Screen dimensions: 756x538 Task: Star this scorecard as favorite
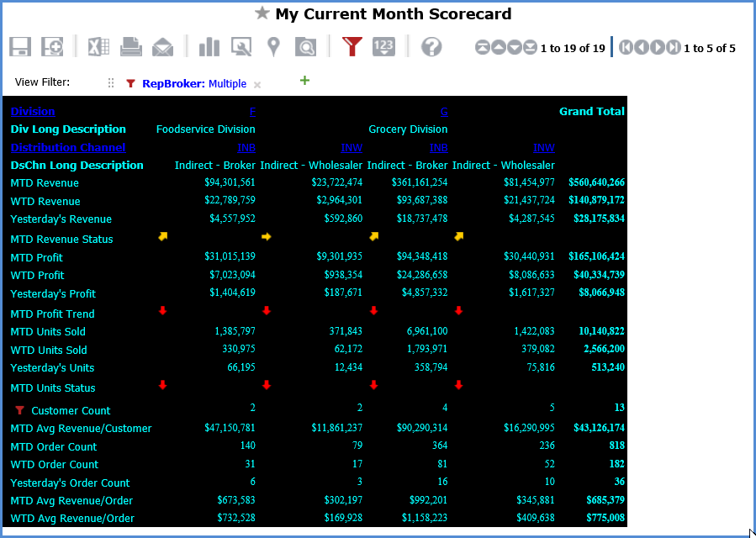coord(262,13)
